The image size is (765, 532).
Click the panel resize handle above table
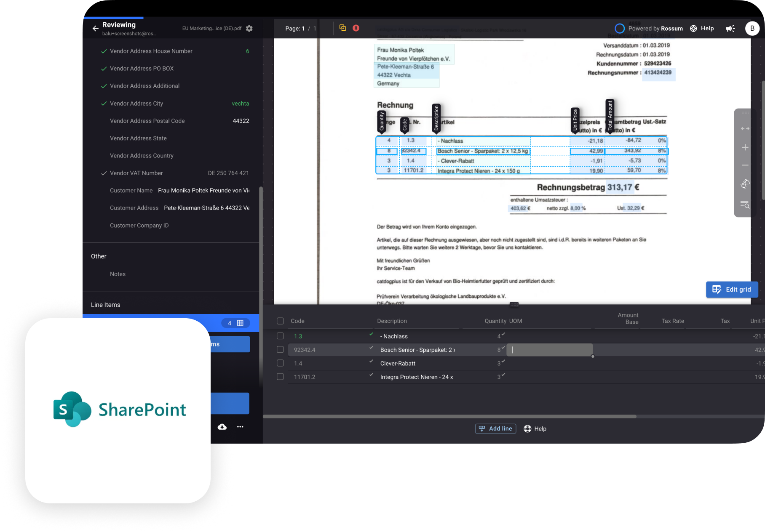coord(514,304)
